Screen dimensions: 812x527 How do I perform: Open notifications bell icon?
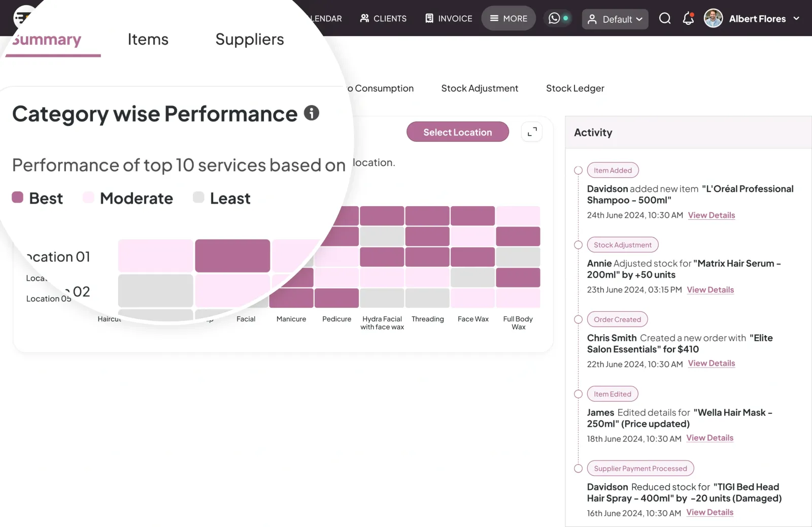[x=688, y=19]
